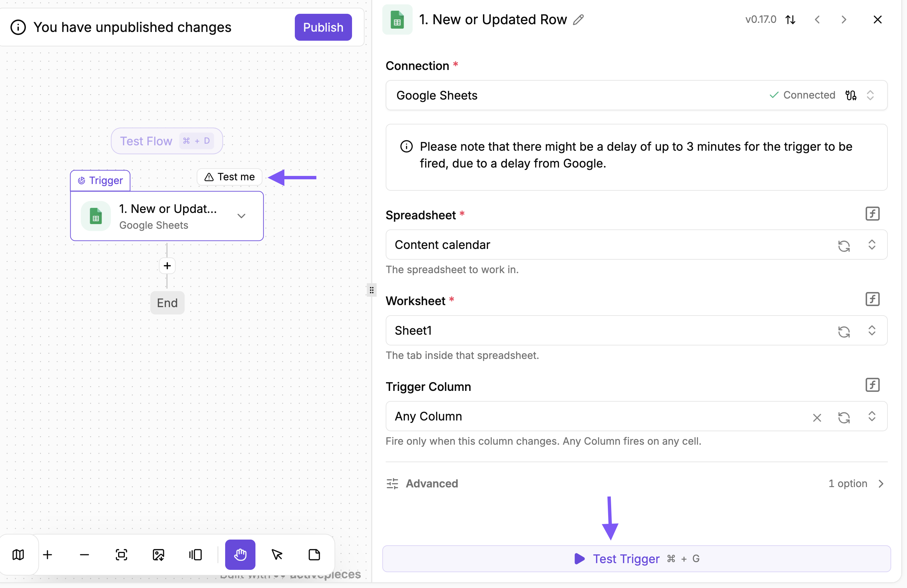Toggle dynamic value for Trigger Column
907x588 pixels.
coord(872,385)
